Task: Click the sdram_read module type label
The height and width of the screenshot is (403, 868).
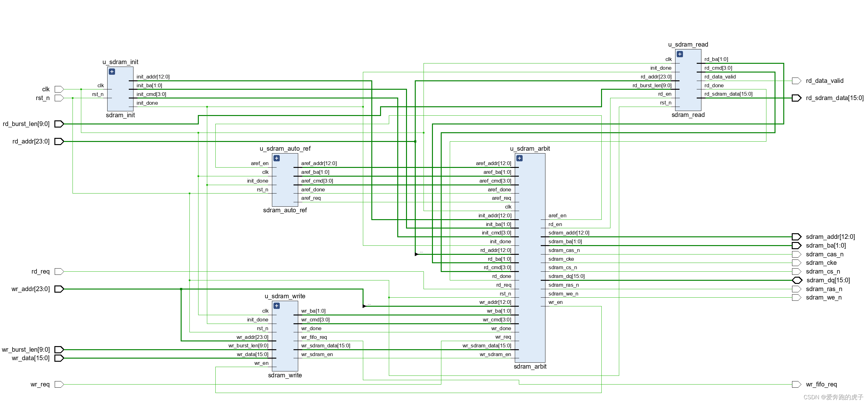Action: coord(688,115)
